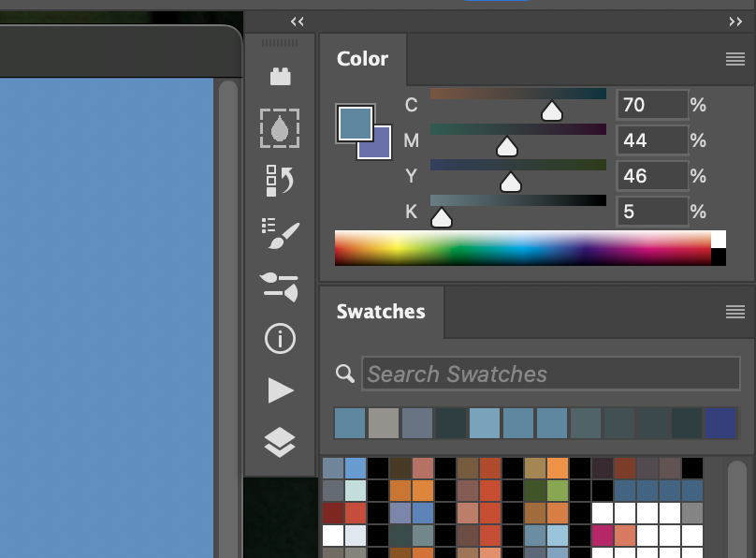756x558 pixels.
Task: Collapse the dock with left double-chevron
Action: (x=298, y=21)
